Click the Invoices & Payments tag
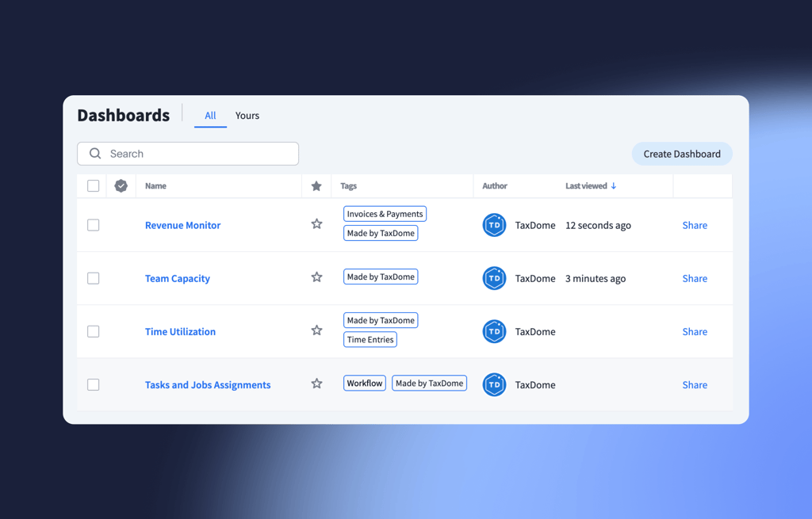 coord(385,214)
